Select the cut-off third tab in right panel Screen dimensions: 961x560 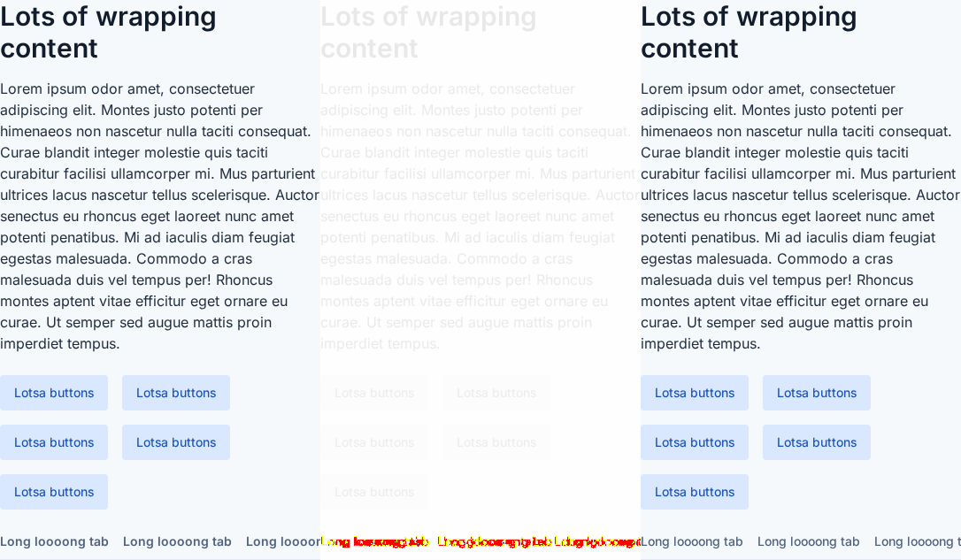(918, 541)
